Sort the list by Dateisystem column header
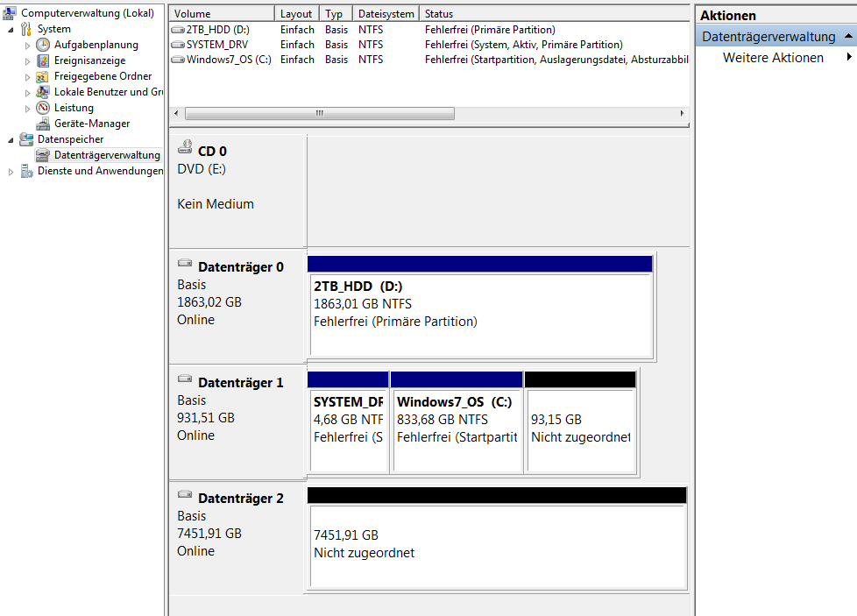The width and height of the screenshot is (857, 616). click(386, 14)
